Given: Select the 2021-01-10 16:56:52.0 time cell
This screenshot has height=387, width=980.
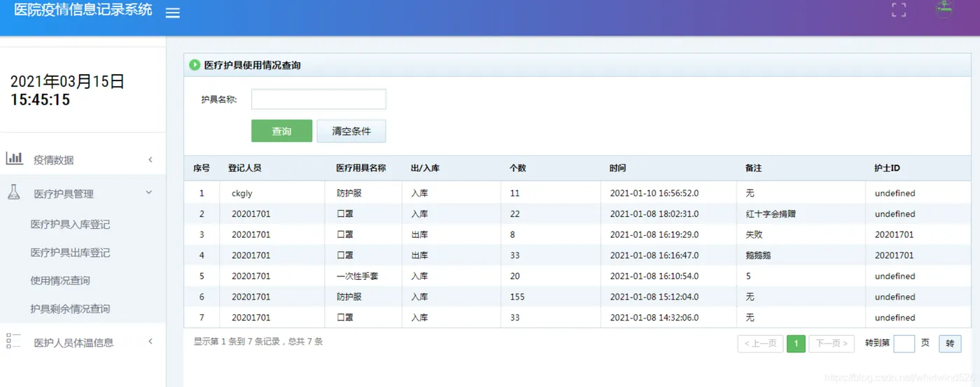Looking at the screenshot, I should pyautogui.click(x=654, y=193).
